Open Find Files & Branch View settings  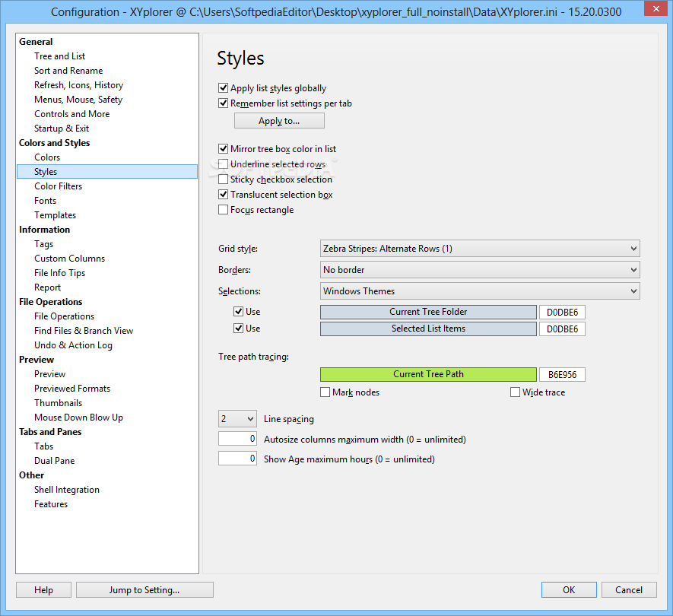pos(84,331)
